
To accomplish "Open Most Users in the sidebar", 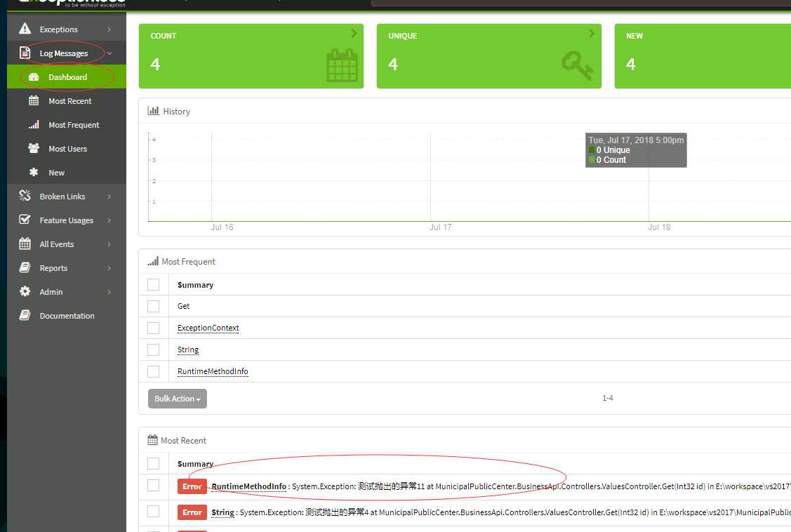I will 67,149.
